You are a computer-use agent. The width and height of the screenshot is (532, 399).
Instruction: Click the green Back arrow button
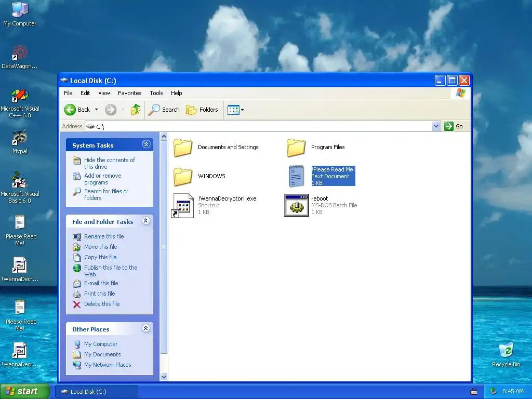tap(77, 110)
